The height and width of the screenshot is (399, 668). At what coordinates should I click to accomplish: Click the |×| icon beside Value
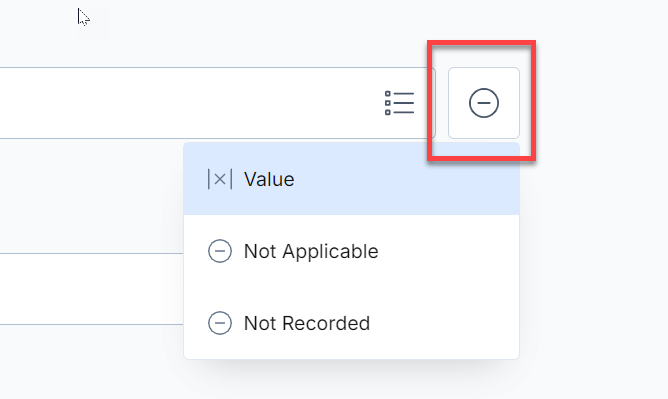pos(220,179)
